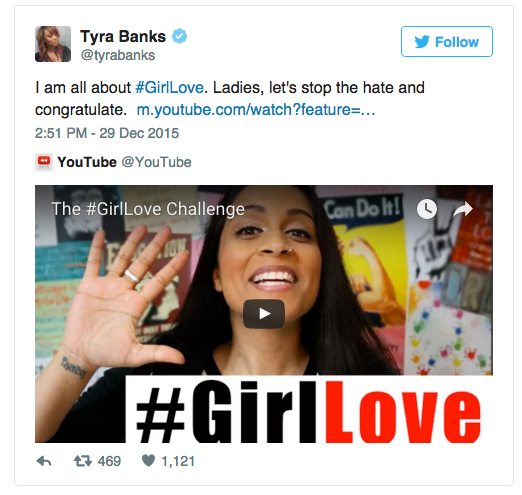Open the video title The #GirlLove Challenge
This screenshot has width=522, height=495.
148,209
